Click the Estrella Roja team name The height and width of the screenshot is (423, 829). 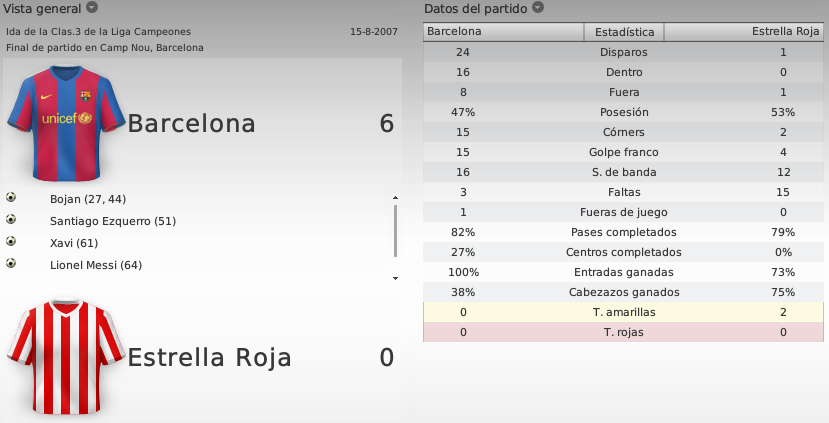(x=209, y=357)
